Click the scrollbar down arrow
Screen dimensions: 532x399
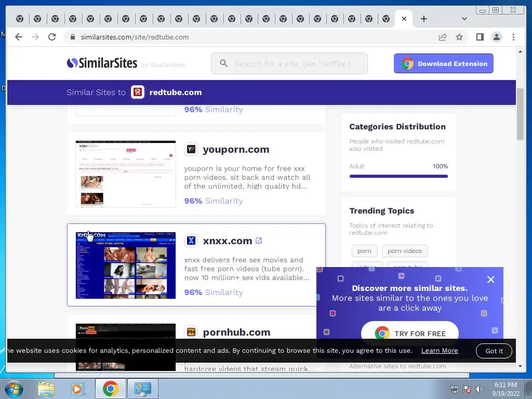520,366
